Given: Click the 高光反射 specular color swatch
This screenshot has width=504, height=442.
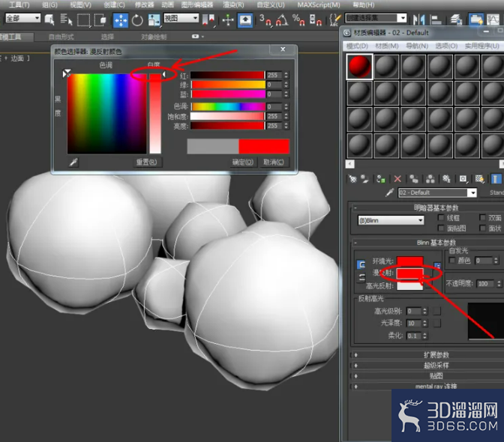Looking at the screenshot, I should 410,285.
